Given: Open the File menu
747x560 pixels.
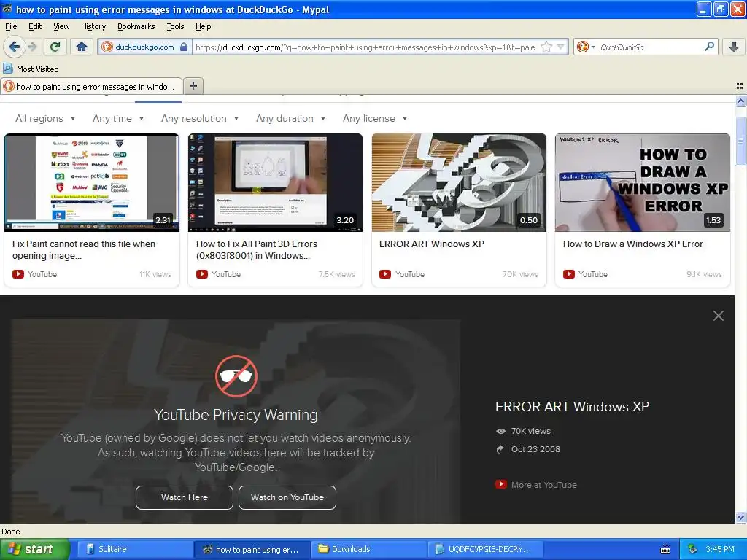Looking at the screenshot, I should click(11, 26).
